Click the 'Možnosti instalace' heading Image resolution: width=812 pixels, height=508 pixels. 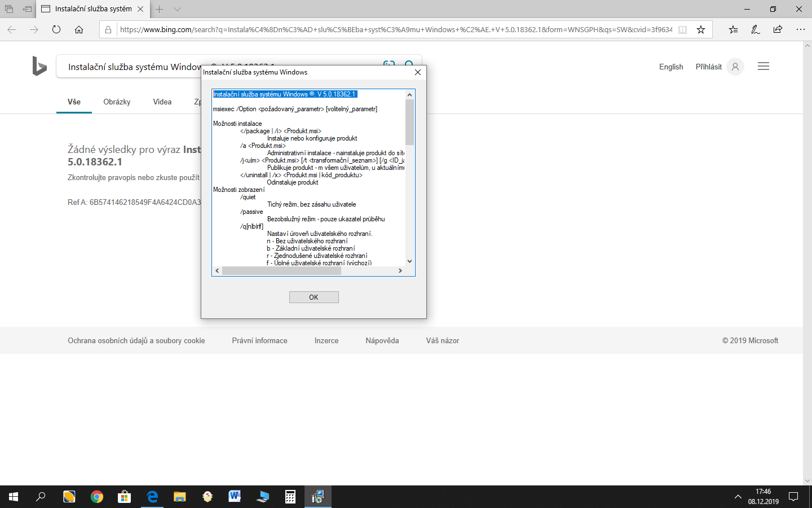click(x=237, y=124)
